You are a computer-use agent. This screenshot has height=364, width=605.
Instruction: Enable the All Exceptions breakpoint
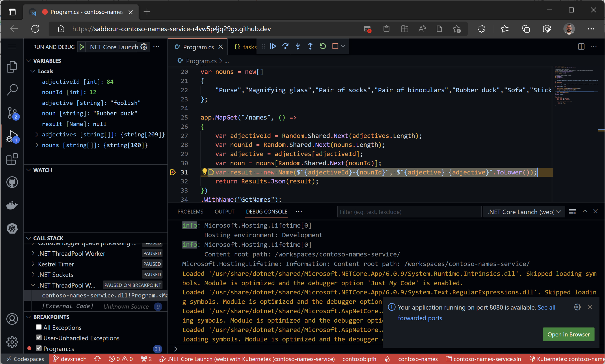click(x=39, y=327)
